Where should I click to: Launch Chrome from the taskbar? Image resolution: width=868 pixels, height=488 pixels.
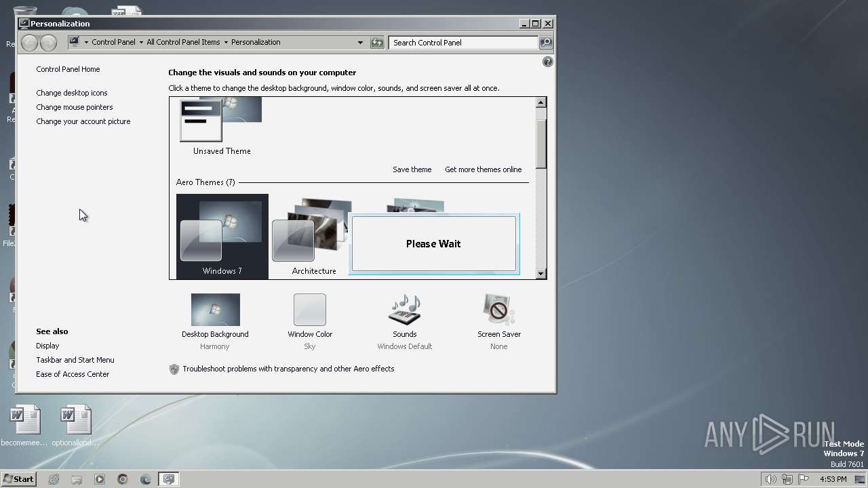click(x=123, y=479)
